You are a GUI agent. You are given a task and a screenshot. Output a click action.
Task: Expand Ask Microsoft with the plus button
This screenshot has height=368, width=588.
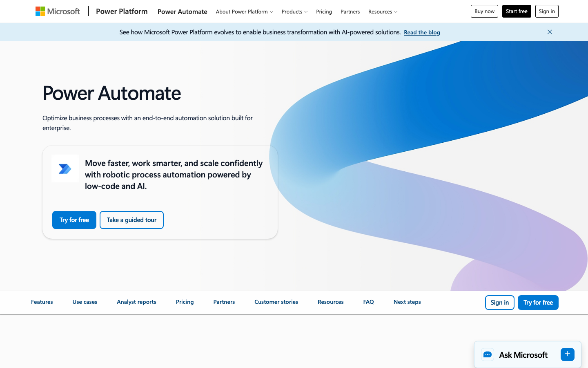pos(568,354)
